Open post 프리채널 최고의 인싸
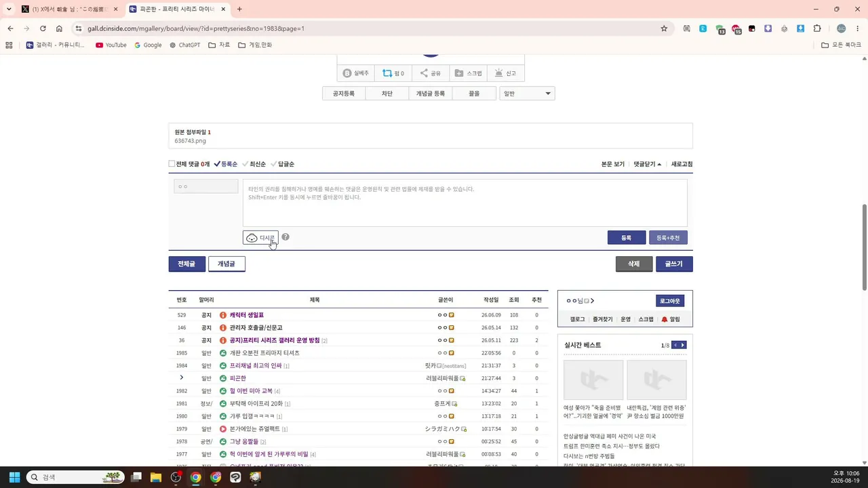 pos(255,365)
